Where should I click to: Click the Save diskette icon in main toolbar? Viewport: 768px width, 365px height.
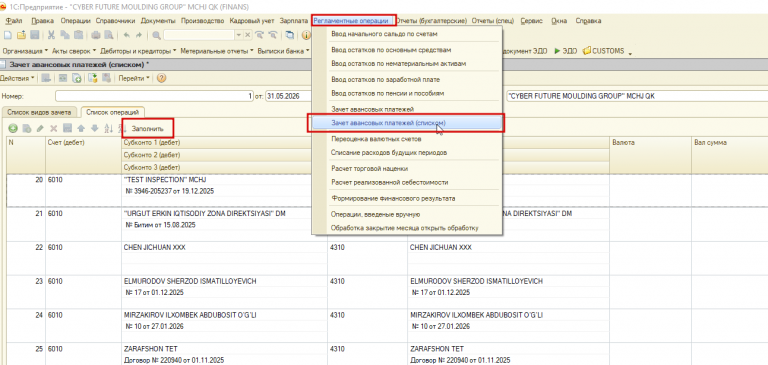coord(34,35)
